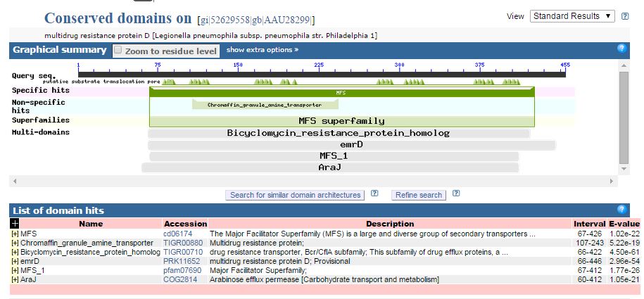Expand Chromaffin_granule_amine_transporter row
The height and width of the screenshot is (299, 644).
15,243
